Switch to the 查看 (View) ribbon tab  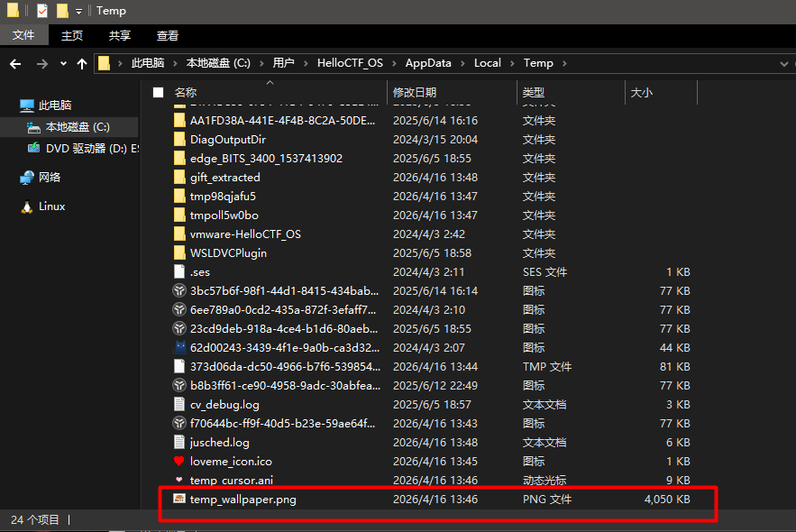168,35
